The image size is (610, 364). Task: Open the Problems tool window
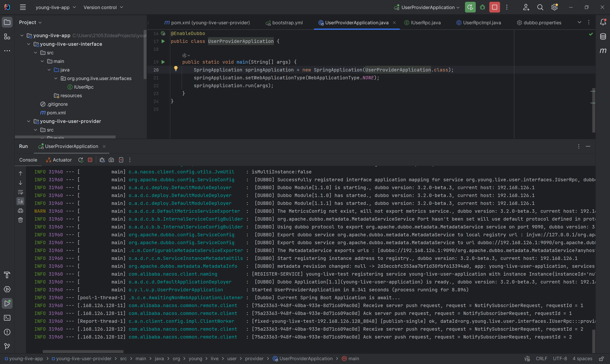pos(7,332)
